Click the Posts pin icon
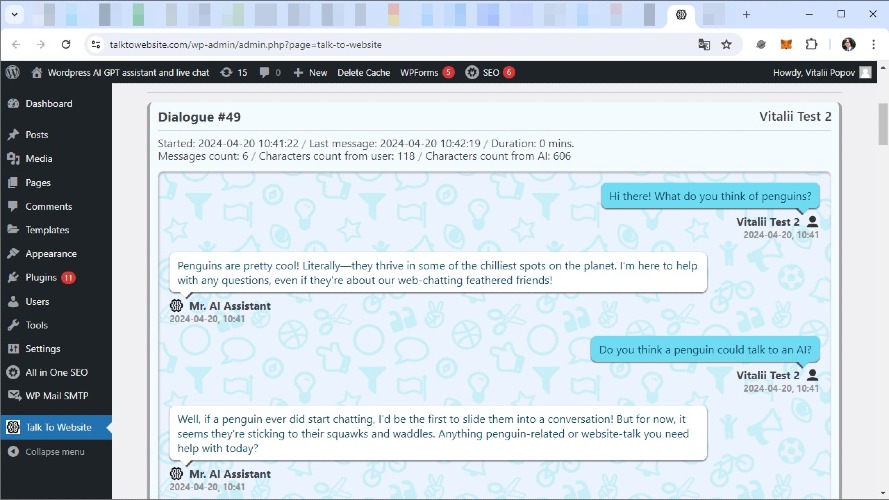889x500 pixels. (13, 134)
